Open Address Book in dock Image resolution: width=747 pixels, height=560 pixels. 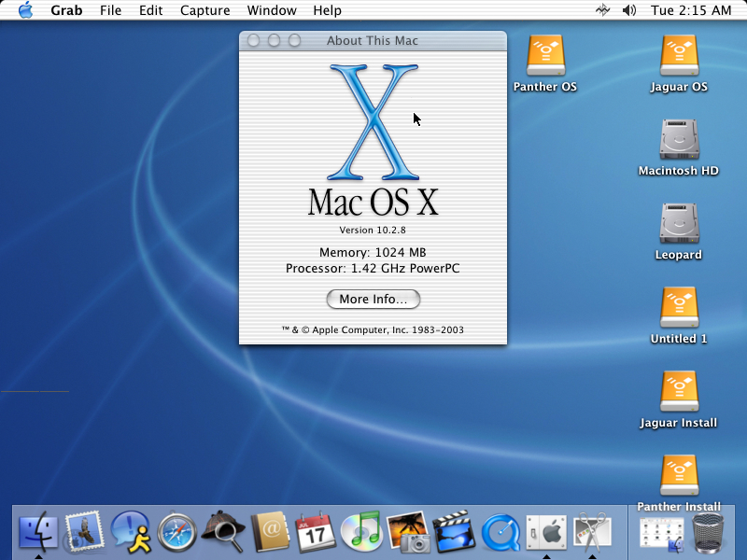coord(269,531)
